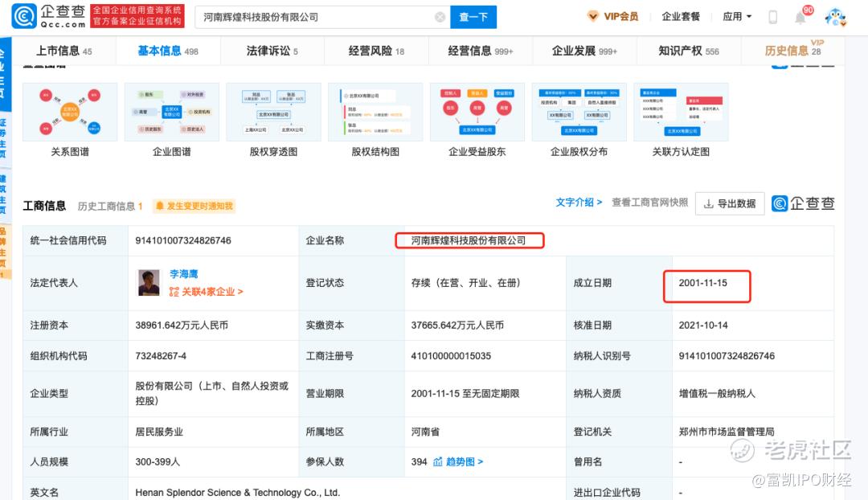This screenshot has width=868, height=500.
Task: Click the Qcc.com logo
Action: 49,16
